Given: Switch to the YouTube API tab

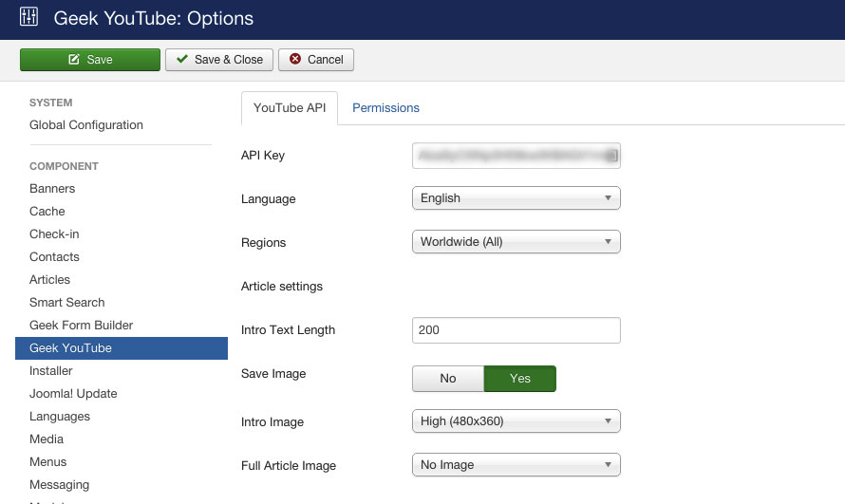Looking at the screenshot, I should 290,107.
